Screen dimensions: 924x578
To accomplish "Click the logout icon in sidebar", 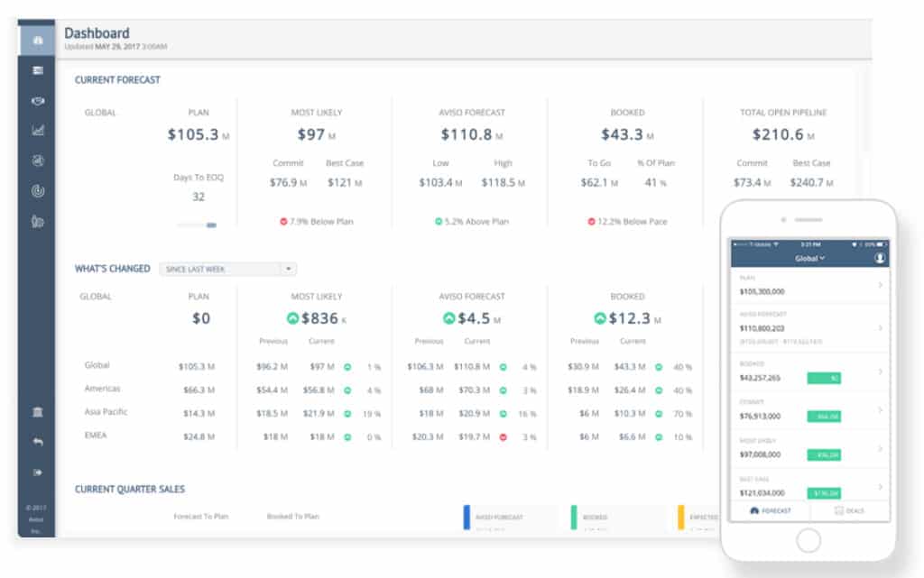I will point(37,472).
